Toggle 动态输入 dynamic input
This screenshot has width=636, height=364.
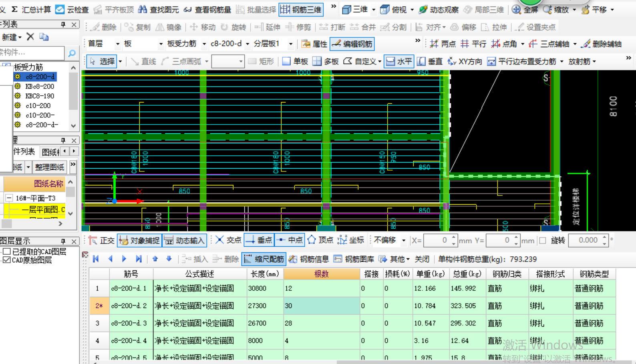click(x=185, y=240)
